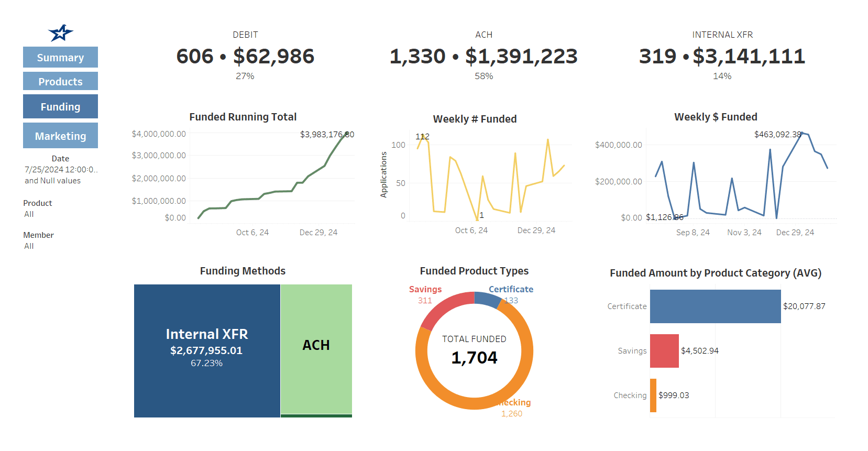This screenshot has width=868, height=451.
Task: Open the Summary page
Action: pos(60,57)
